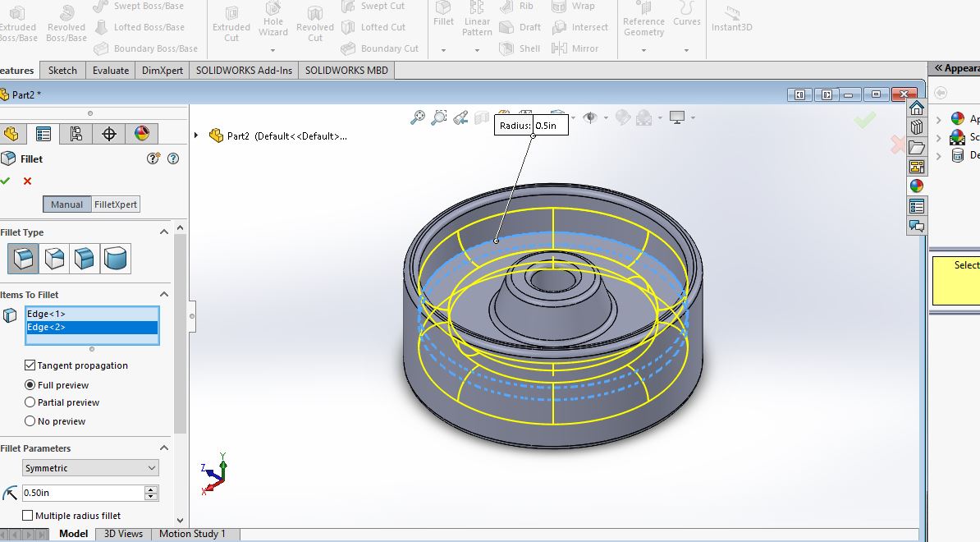Switch to the Evaluate tab
This screenshot has height=542, width=980.
[111, 70]
